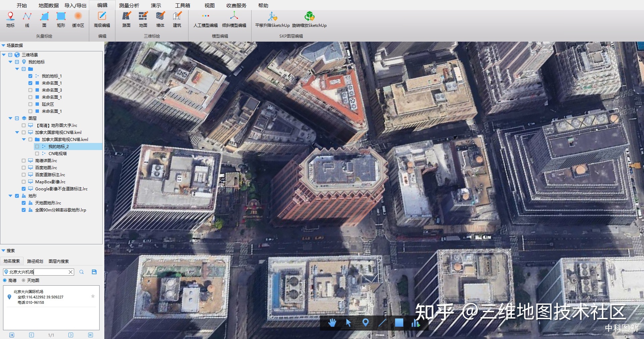Uncheck the 我的地标_1 checkbox

click(31, 76)
